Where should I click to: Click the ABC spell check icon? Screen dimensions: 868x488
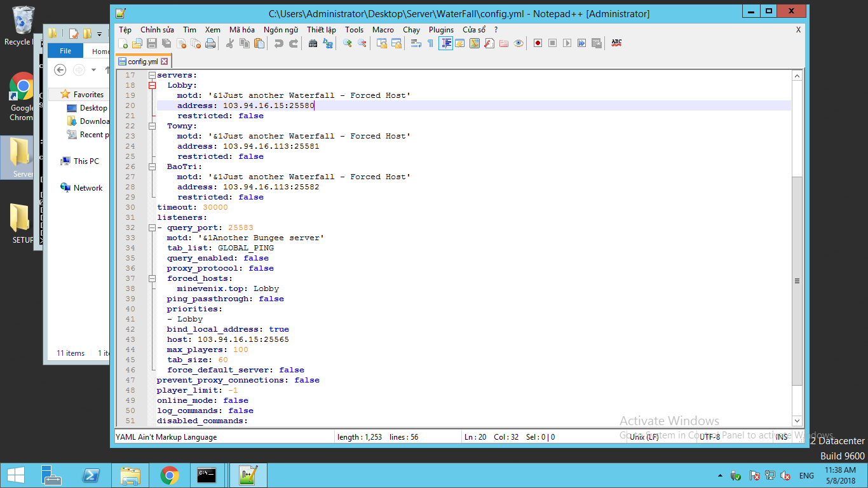coord(616,43)
